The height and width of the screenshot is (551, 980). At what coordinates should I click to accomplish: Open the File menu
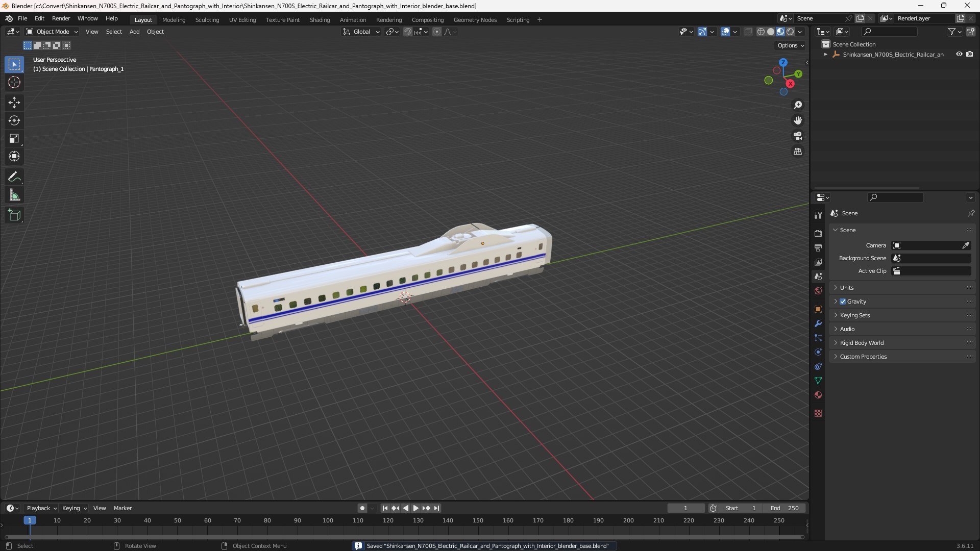point(22,18)
